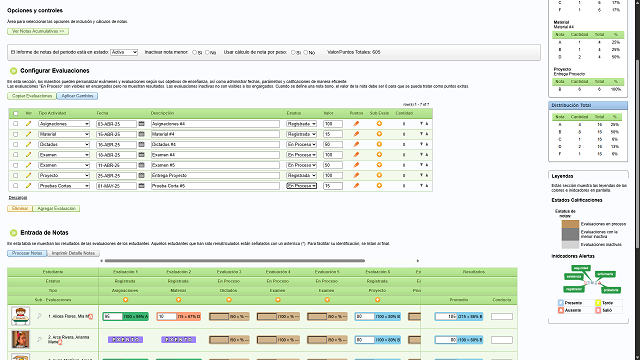Click the horizontal scrollbar above the grades table
Viewport: 640px width, 360px height.
pos(235,260)
